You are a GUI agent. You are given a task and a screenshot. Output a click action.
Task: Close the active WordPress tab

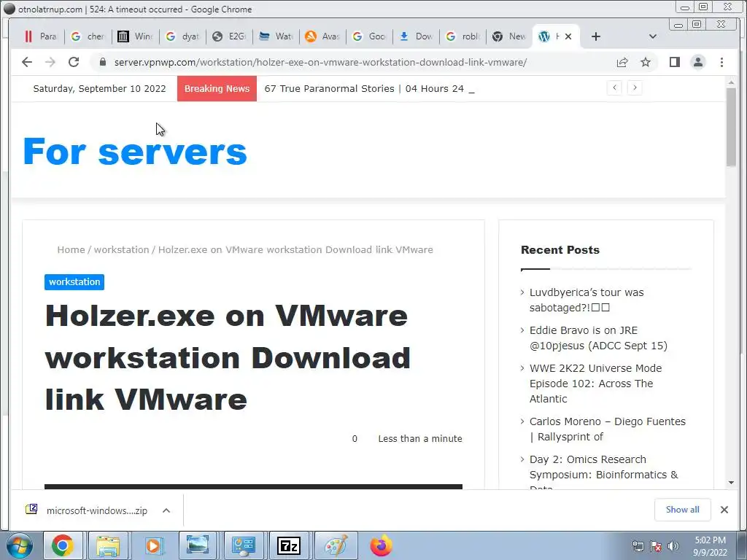(x=568, y=36)
